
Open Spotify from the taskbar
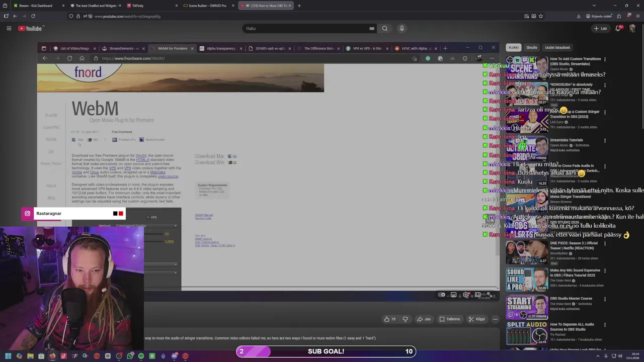tap(141, 356)
